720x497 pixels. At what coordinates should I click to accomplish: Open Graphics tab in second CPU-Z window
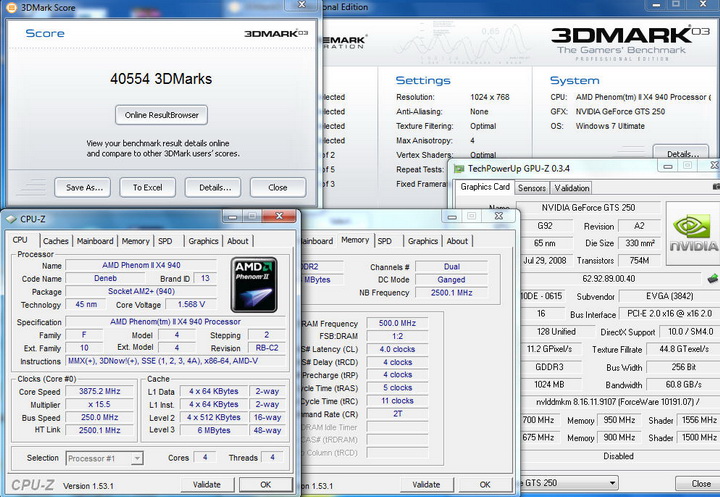click(x=423, y=241)
